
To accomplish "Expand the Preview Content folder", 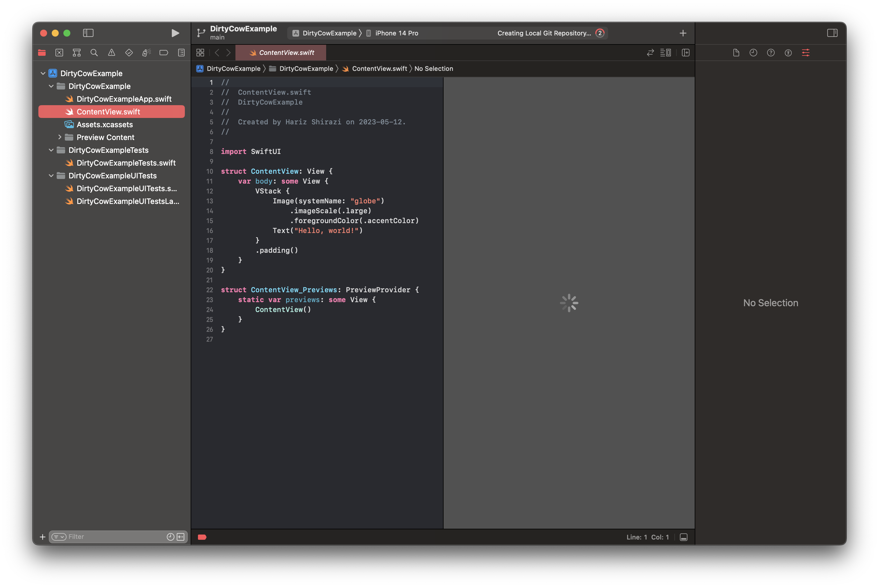I will coord(59,137).
